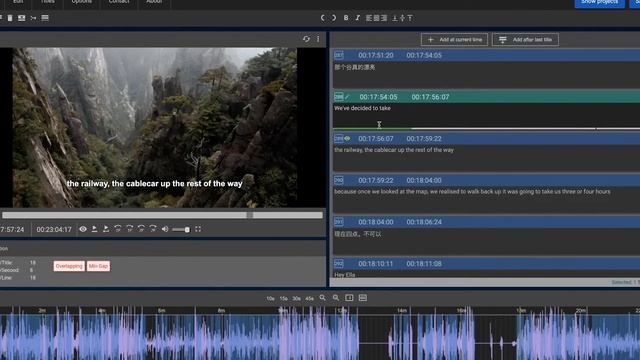Click second magnifier zoom icon above waveform

(x=336, y=298)
